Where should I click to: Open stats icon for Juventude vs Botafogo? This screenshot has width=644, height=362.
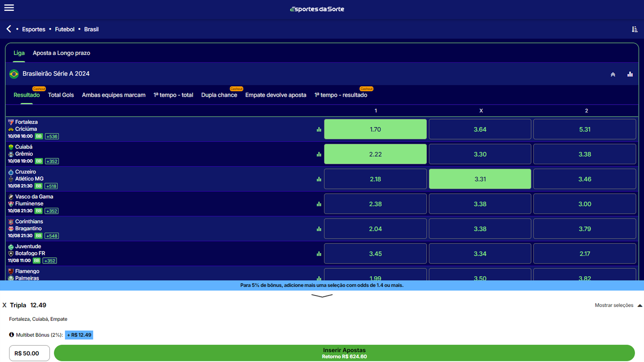(319, 254)
